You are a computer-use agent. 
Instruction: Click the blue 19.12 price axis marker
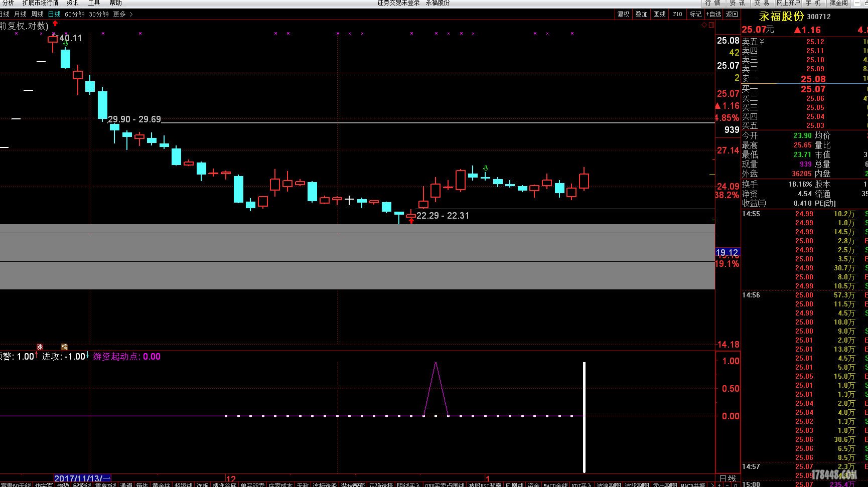coord(727,253)
